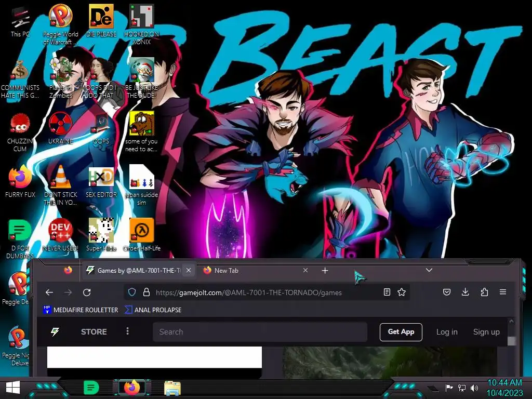Close the New Tab tab
The image size is (532, 399).
click(x=305, y=270)
